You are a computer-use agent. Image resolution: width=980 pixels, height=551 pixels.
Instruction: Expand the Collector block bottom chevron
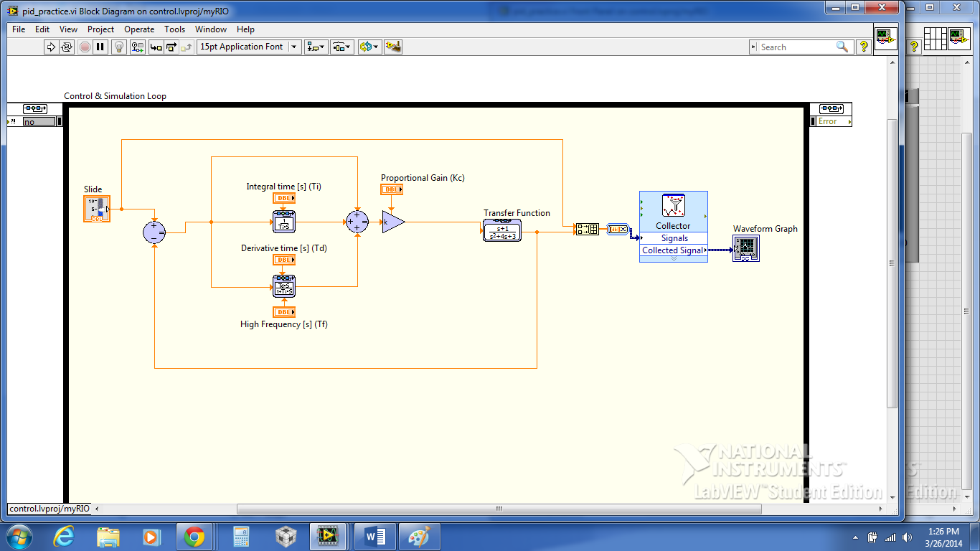coord(674,259)
